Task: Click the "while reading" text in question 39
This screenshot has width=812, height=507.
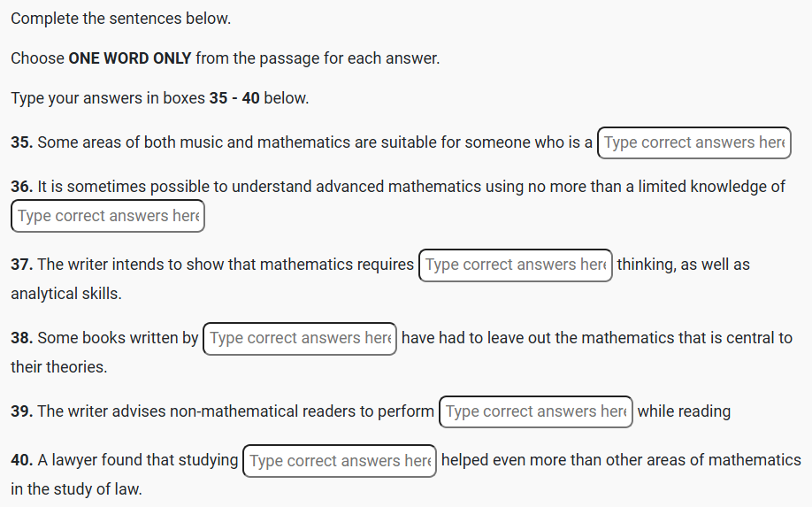Action: pos(684,411)
